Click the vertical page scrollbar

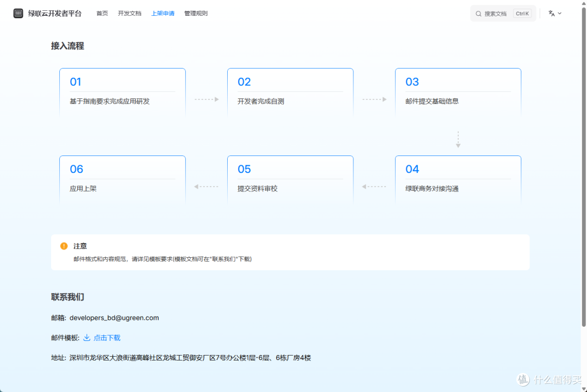point(584,166)
